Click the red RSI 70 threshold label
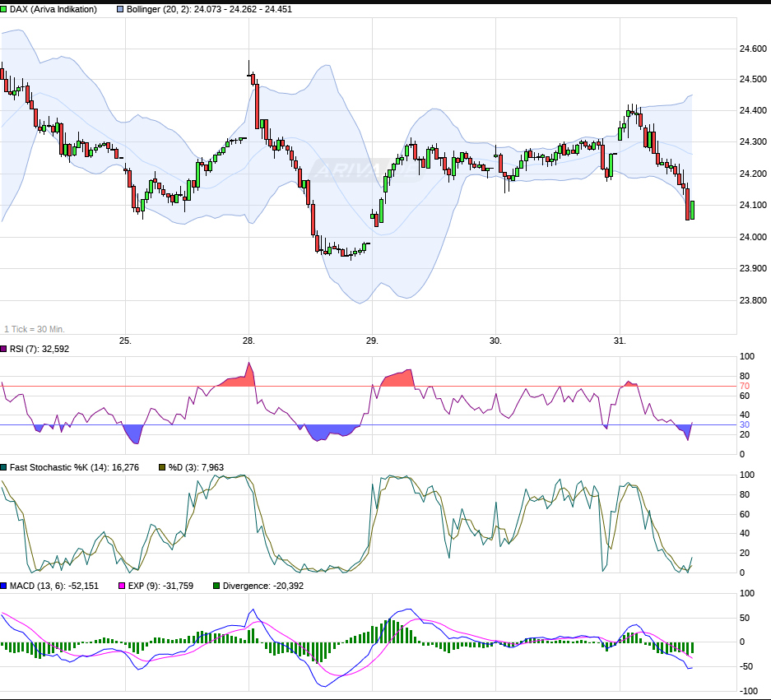The image size is (771, 700). pyautogui.click(x=745, y=387)
